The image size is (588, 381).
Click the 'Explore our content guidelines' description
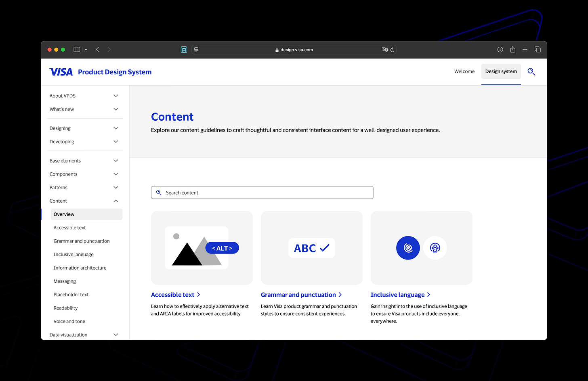tap(296, 130)
